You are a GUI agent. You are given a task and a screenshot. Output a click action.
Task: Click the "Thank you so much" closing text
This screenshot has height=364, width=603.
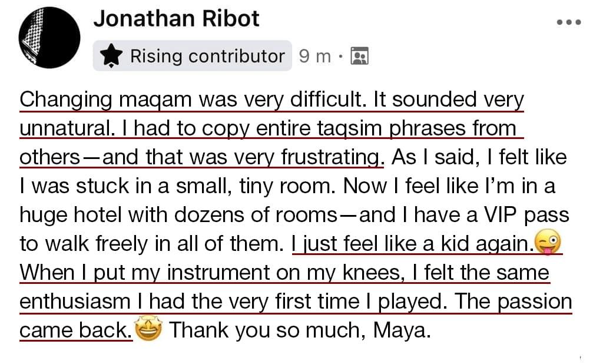[261, 330]
